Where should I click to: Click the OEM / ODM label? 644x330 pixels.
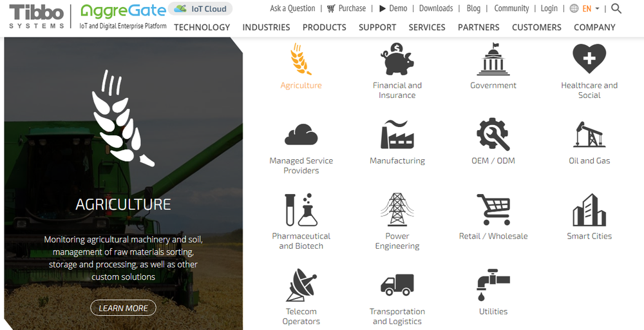pos(493,160)
